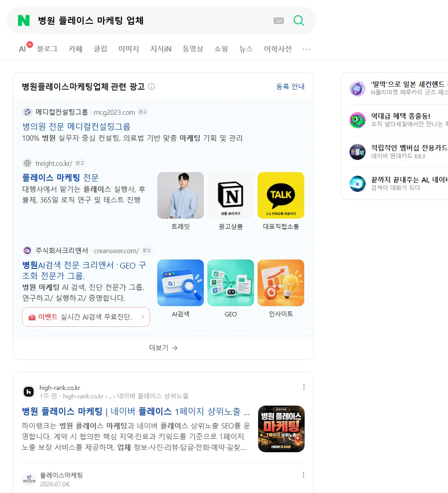This screenshot has height=493, width=448.
Task: Open options menu for 플레이스마케팅 result
Action: (x=303, y=475)
